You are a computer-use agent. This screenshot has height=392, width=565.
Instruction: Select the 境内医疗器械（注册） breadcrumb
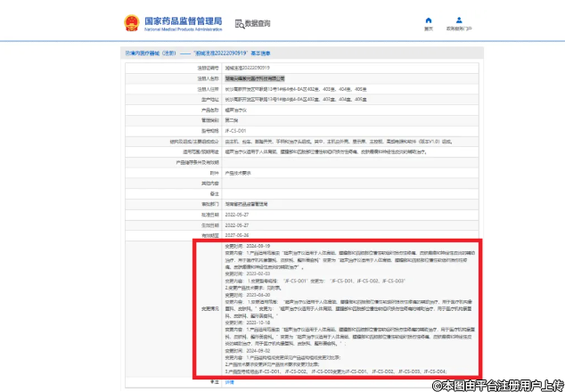coord(144,53)
